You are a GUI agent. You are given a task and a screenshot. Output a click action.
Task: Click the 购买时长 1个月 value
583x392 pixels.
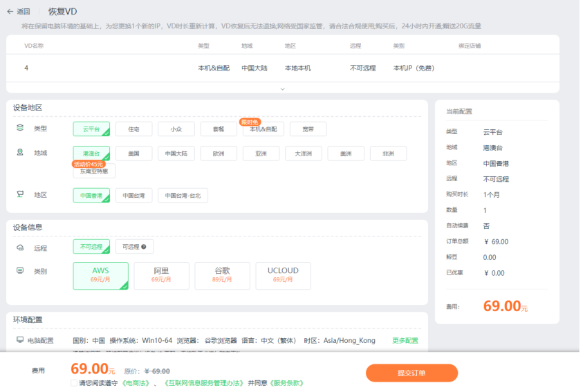(491, 195)
